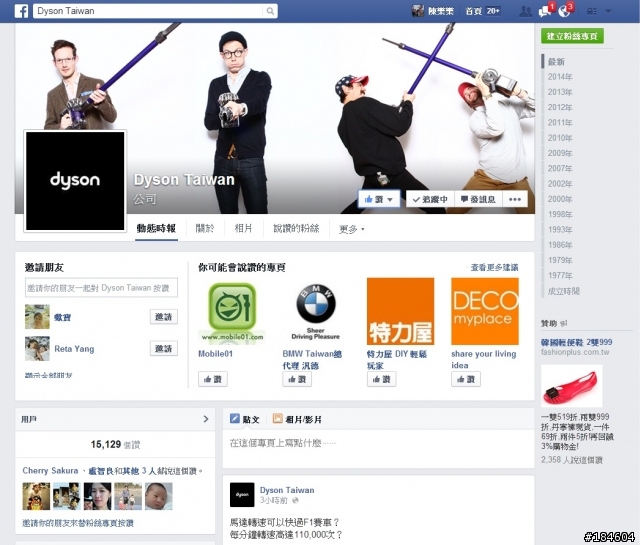Click the write something composer field
The height and width of the screenshot is (545, 640).
click(x=378, y=448)
